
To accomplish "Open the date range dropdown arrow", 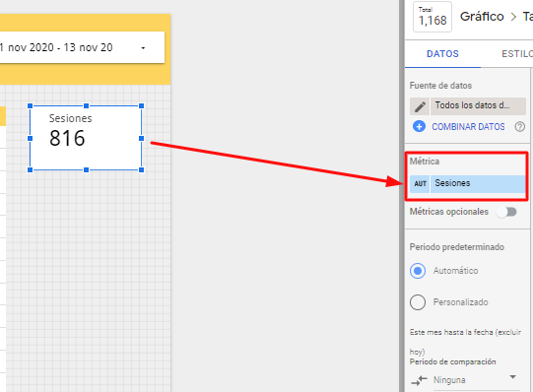I will pyautogui.click(x=143, y=48).
